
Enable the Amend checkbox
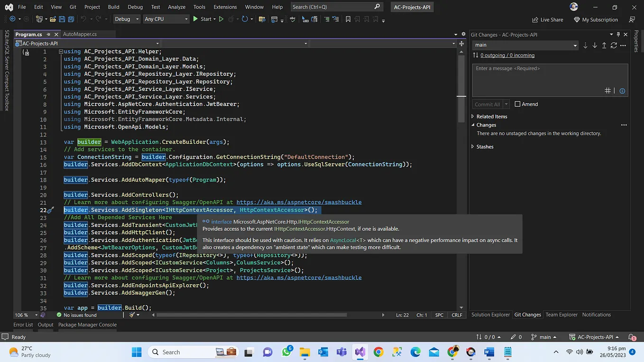[517, 104]
